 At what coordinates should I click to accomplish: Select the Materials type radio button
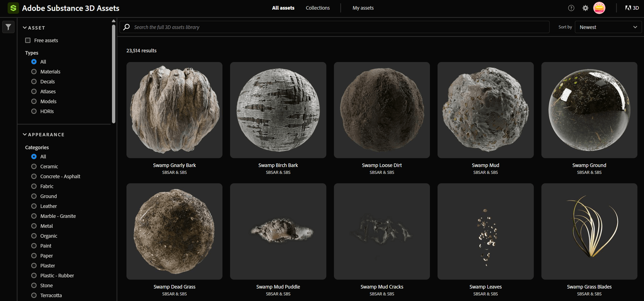(x=34, y=72)
